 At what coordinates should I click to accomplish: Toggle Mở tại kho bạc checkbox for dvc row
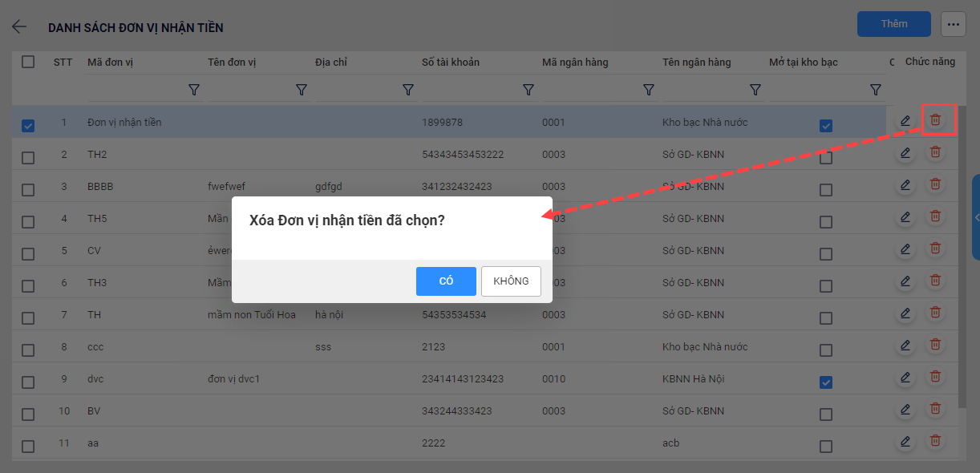[826, 382]
